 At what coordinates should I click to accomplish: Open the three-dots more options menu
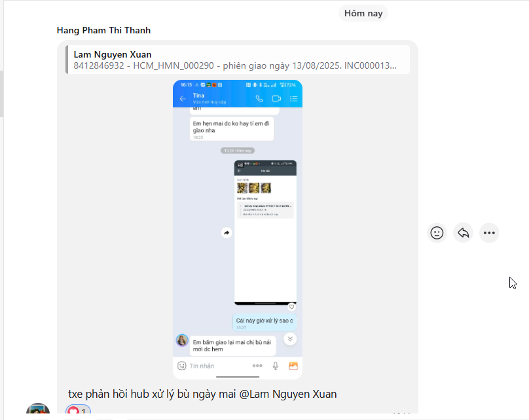tap(489, 233)
